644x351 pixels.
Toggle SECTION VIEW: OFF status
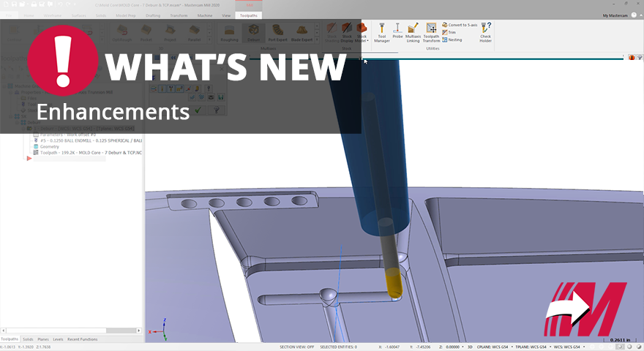[x=296, y=347]
